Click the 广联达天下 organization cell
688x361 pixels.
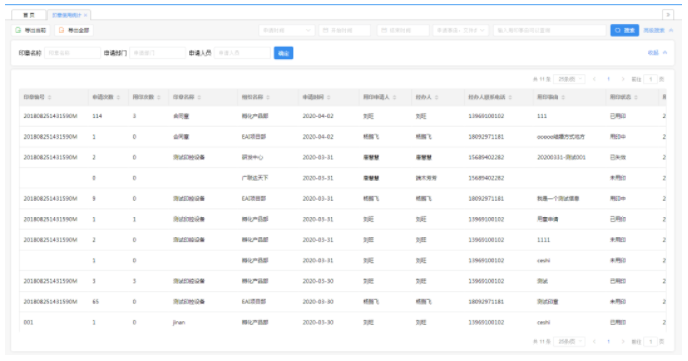[x=254, y=178]
